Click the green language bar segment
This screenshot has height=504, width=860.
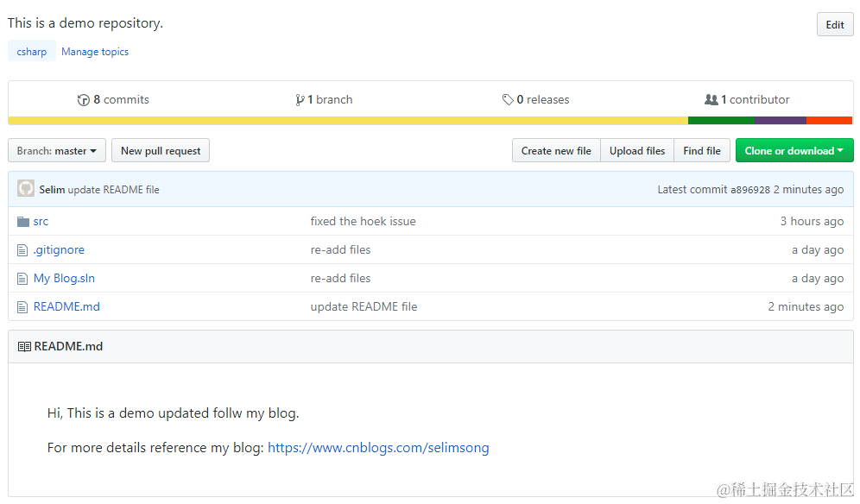[x=721, y=121]
